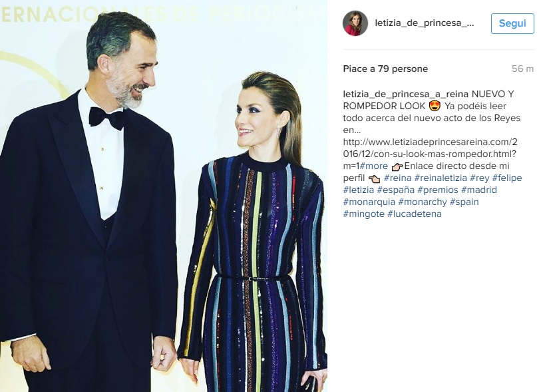
Task: Open the #letizia hashtag
Action: (x=359, y=190)
